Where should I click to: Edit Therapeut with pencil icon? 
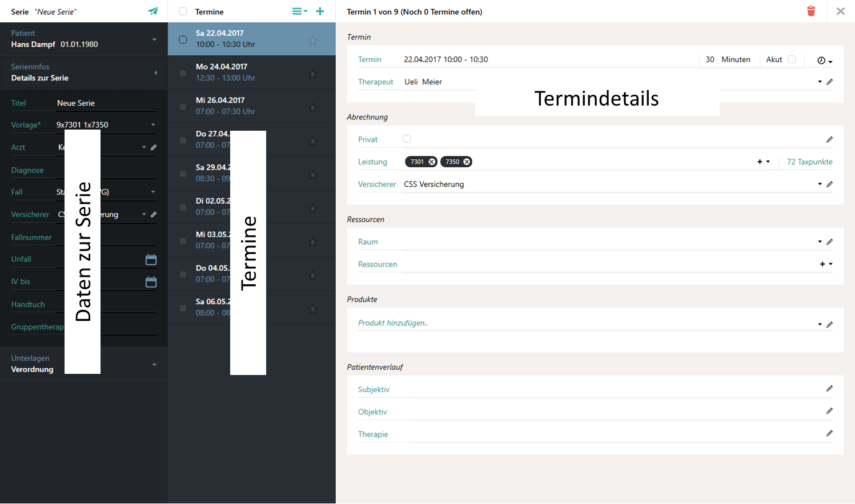click(829, 82)
